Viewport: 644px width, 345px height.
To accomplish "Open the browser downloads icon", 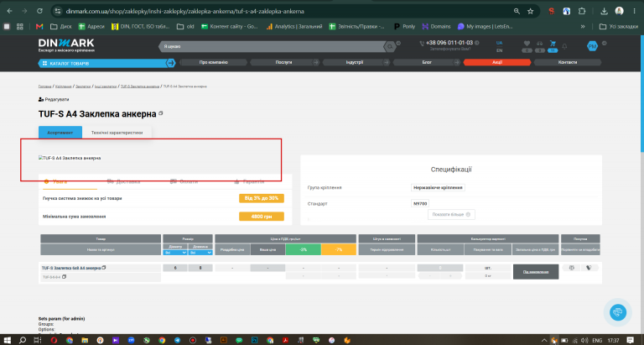I will click(604, 11).
